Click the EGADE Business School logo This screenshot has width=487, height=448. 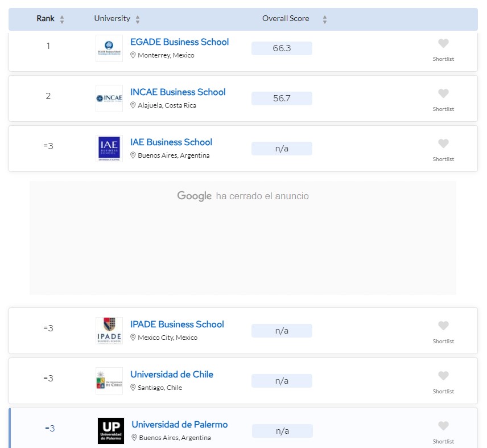click(109, 48)
